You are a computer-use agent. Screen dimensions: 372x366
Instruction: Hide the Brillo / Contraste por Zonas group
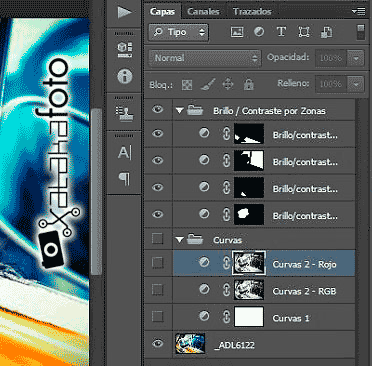(158, 109)
